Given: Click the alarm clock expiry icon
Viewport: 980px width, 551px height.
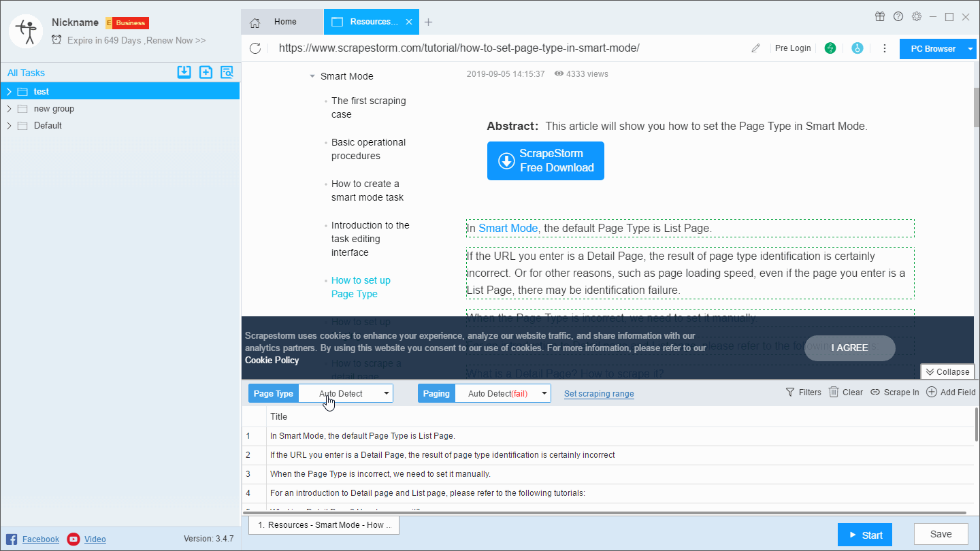Looking at the screenshot, I should [x=56, y=40].
